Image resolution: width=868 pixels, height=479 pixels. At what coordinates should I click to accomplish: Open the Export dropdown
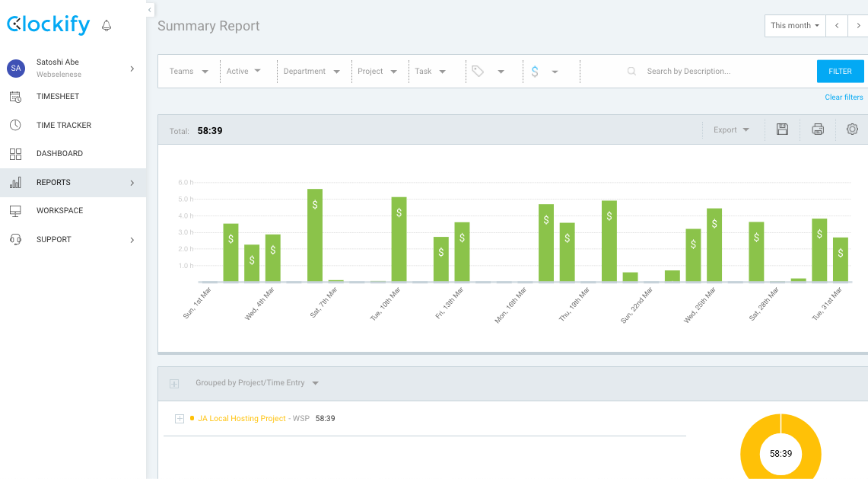point(731,129)
